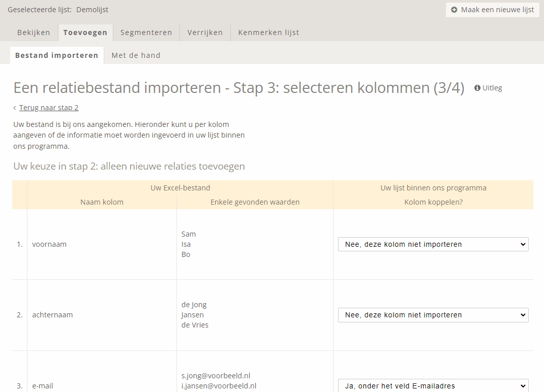The image size is (544, 392).
Task: Click the value 'Jansen'
Action: point(193,315)
